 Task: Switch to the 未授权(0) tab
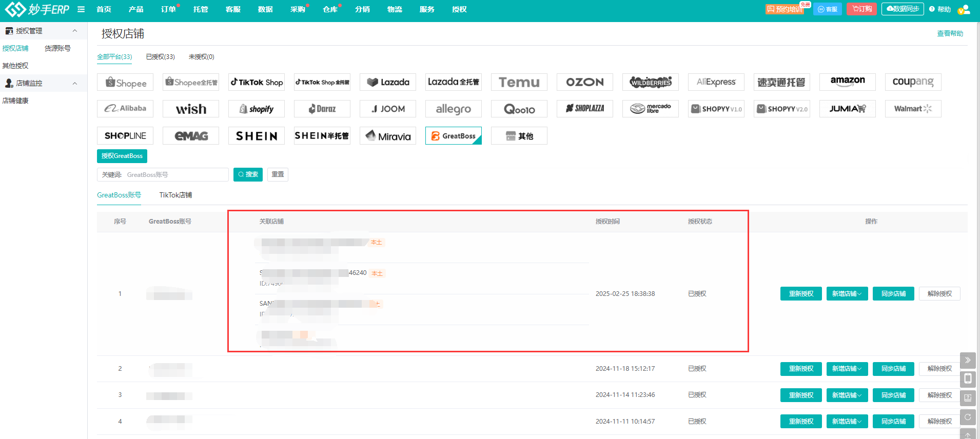coord(201,57)
